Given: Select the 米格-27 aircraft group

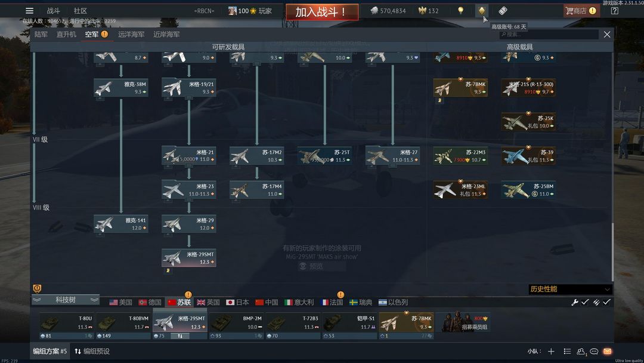Looking at the screenshot, I should click(392, 156).
